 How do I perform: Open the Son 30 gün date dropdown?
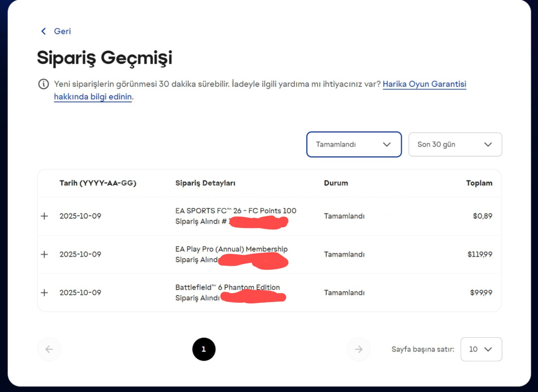[455, 144]
